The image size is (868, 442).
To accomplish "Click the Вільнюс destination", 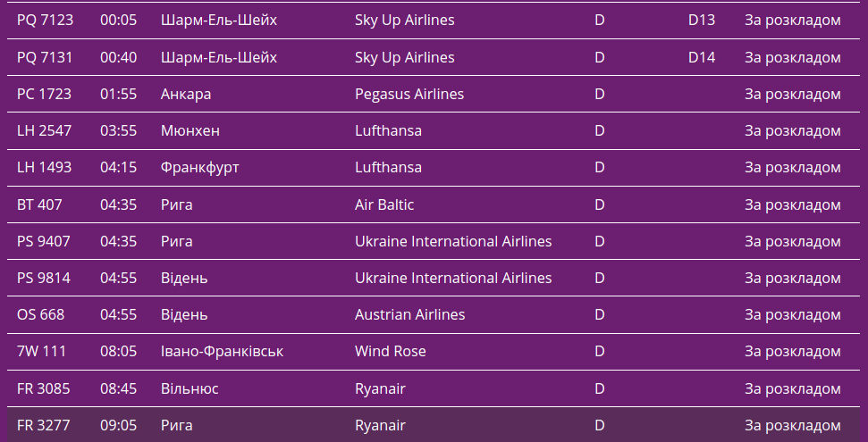I will (x=190, y=388).
